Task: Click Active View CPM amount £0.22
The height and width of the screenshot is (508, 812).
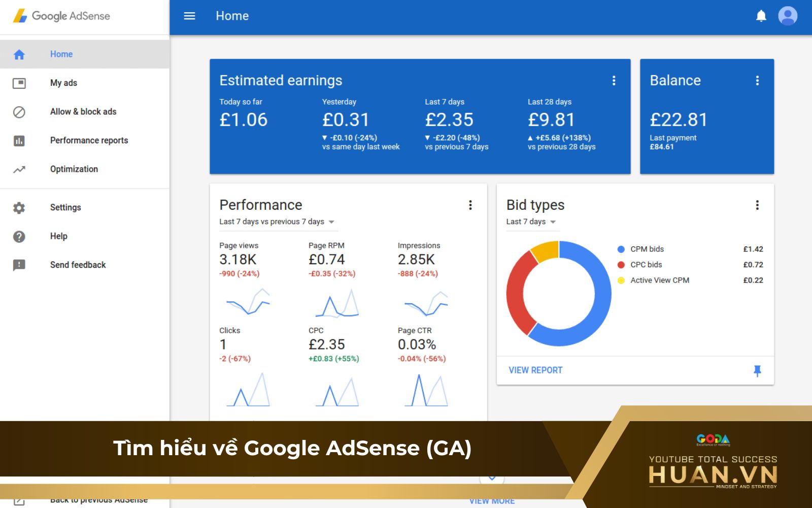Action: (753, 280)
